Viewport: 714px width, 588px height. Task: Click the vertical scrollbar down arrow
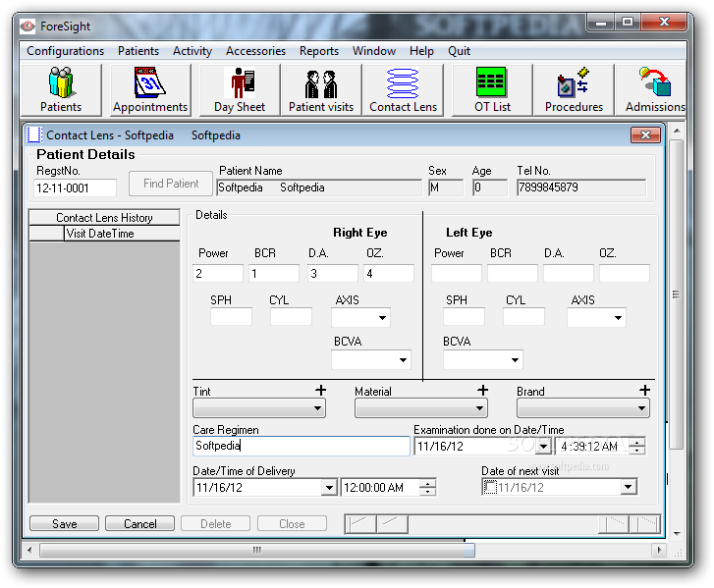(x=677, y=533)
